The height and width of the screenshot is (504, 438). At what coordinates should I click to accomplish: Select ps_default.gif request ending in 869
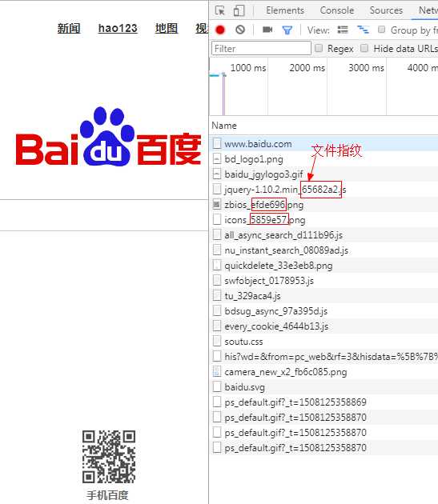tap(324, 402)
